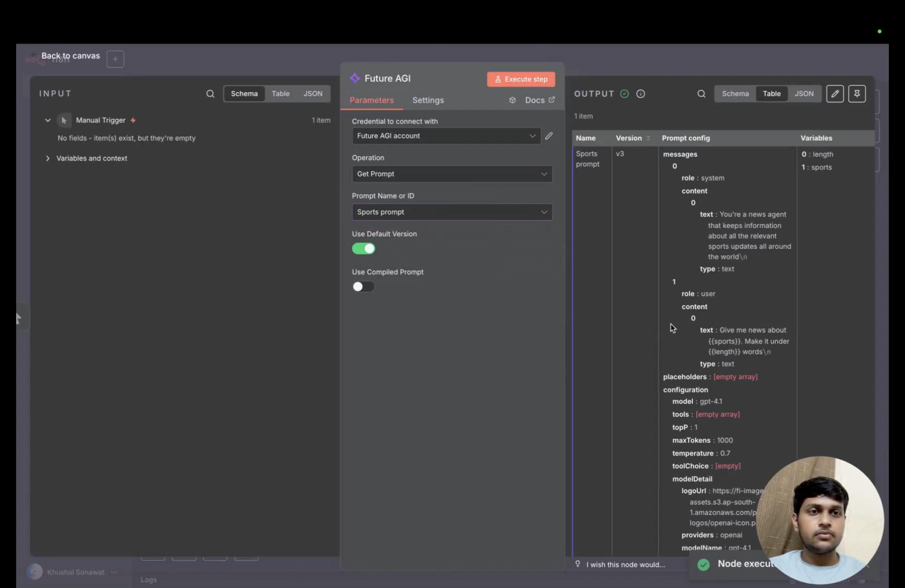
Task: Click the edit output pencil icon
Action: click(x=835, y=94)
